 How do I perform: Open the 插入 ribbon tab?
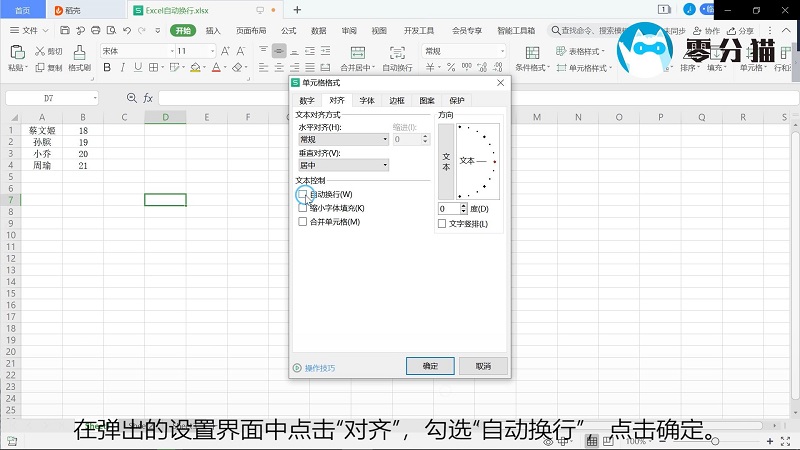(x=213, y=31)
